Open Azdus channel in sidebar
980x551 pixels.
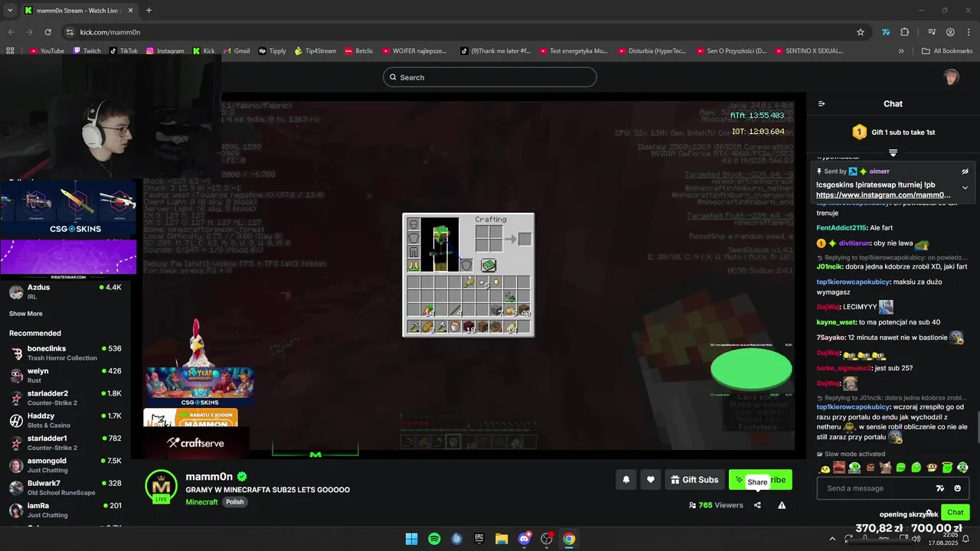(x=65, y=292)
